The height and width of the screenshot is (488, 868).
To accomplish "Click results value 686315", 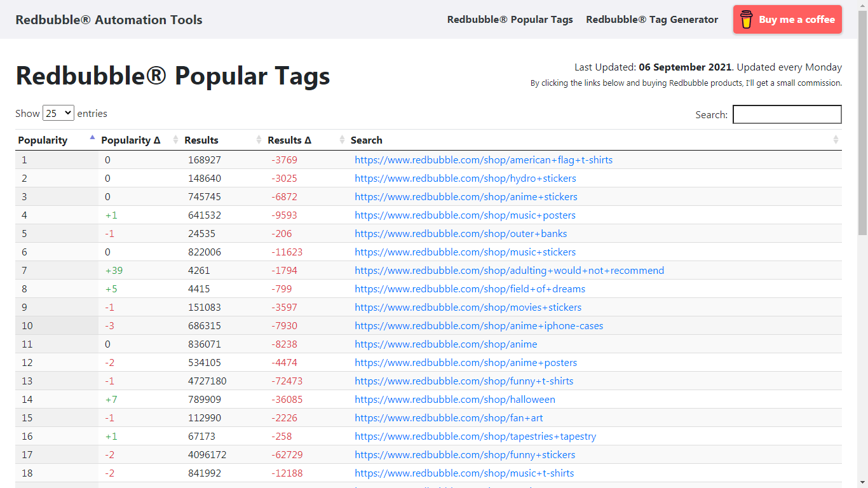I will tap(205, 326).
